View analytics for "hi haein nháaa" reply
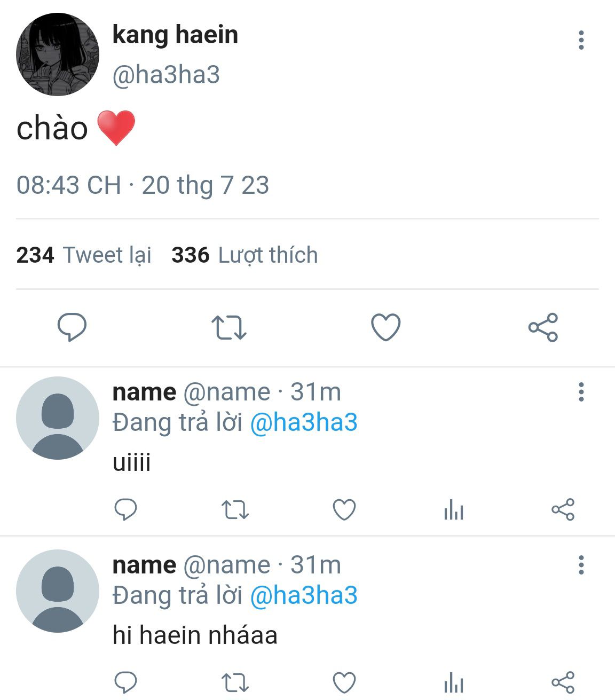This screenshot has width=615, height=700. [453, 682]
